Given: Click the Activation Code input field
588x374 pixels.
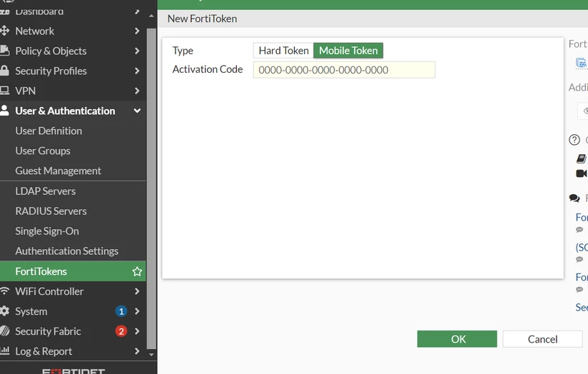Looking at the screenshot, I should (344, 70).
